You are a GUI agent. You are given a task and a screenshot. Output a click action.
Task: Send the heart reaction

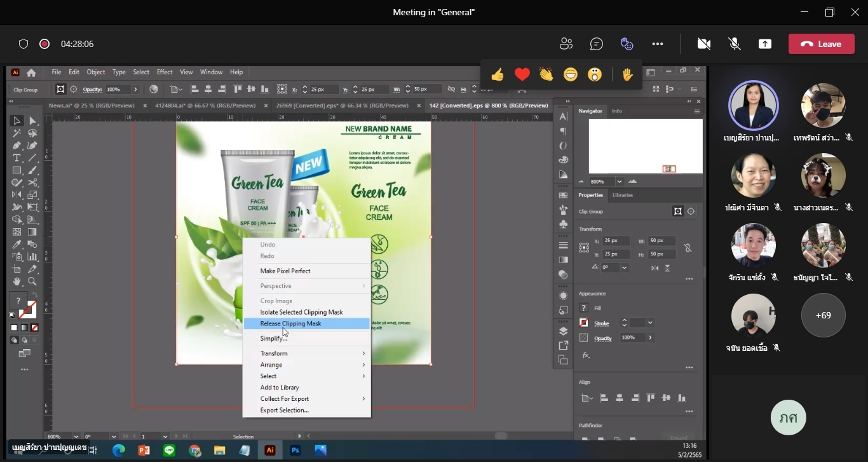(x=522, y=75)
